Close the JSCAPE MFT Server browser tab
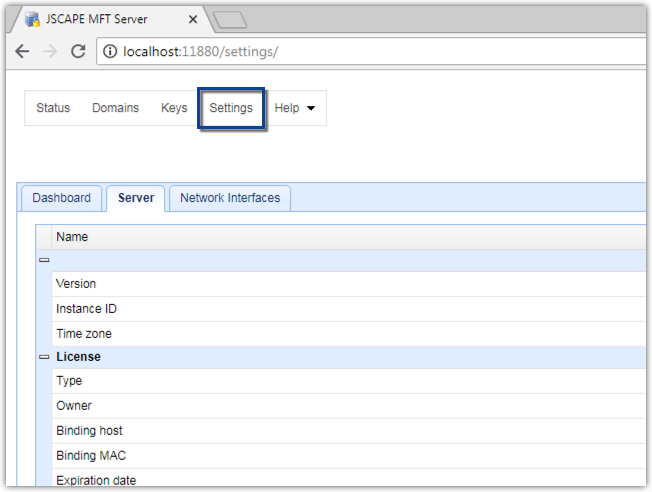The width and height of the screenshot is (652, 492). click(193, 19)
